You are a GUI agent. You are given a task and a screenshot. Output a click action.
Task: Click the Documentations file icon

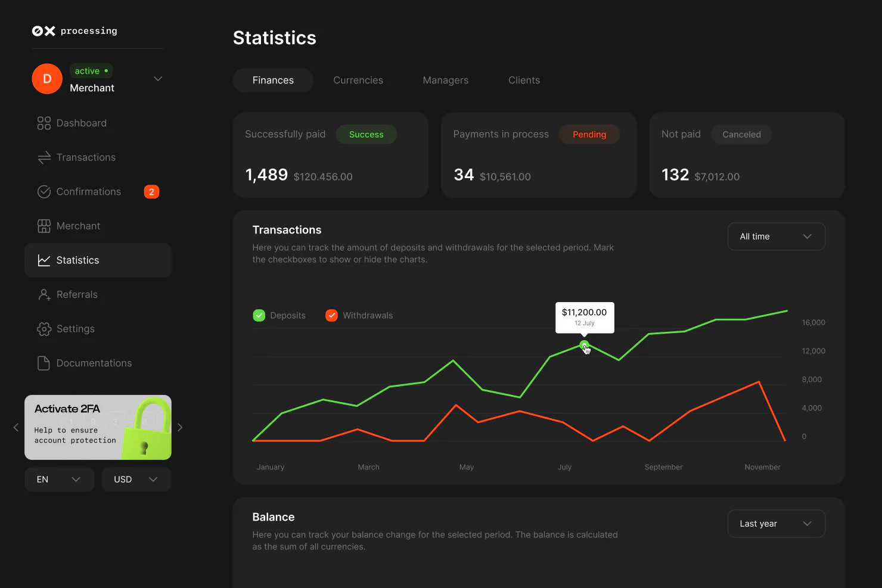point(44,363)
